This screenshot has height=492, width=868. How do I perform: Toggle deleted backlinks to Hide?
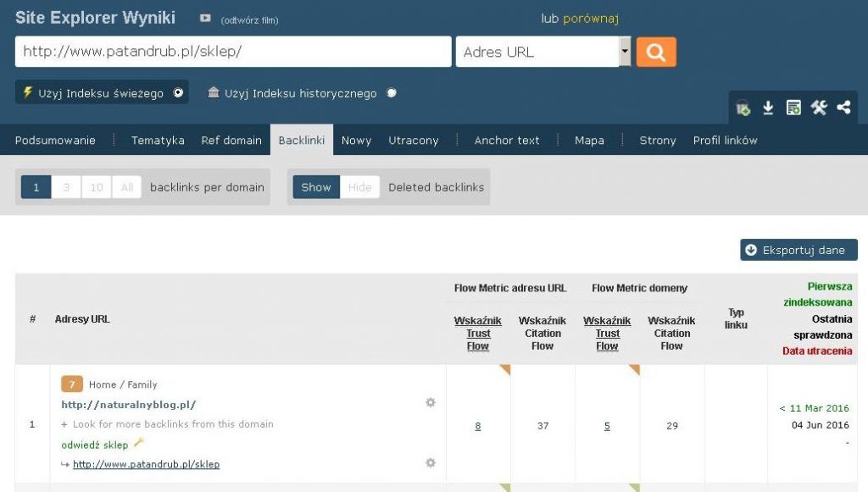[359, 187]
